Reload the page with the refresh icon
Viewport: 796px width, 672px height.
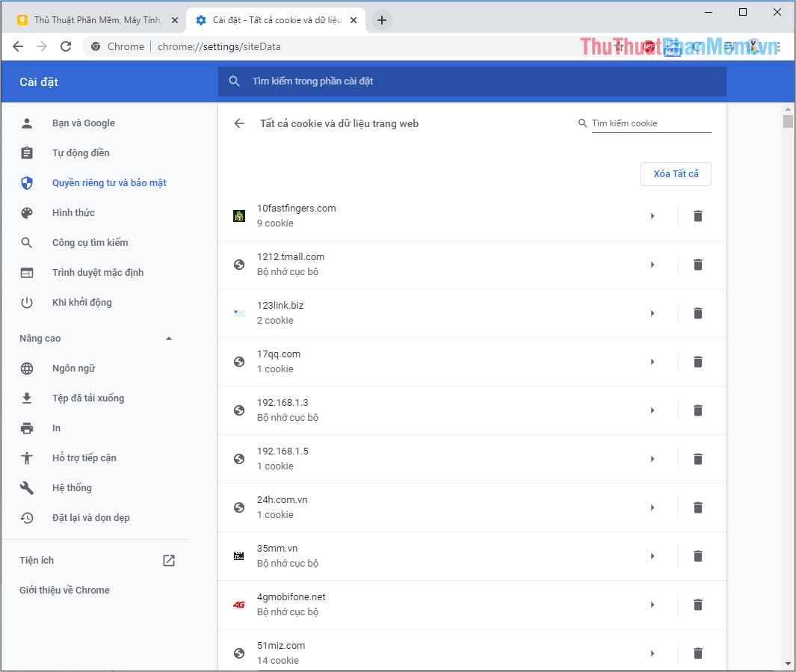pyautogui.click(x=65, y=46)
